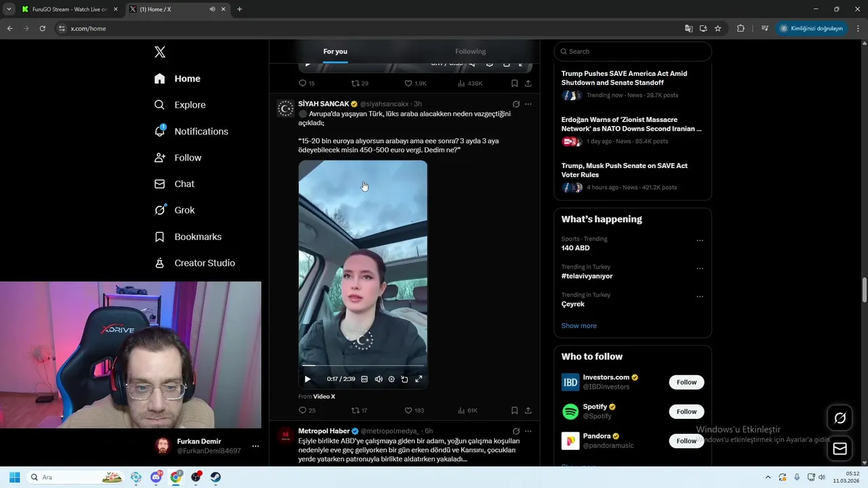Click the X search box
The height and width of the screenshot is (488, 868).
tap(633, 52)
